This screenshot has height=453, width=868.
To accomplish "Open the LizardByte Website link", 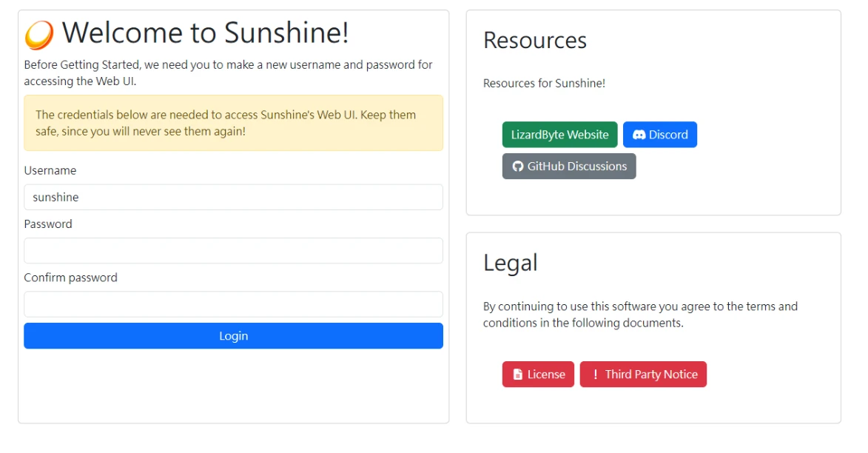I will click(559, 135).
